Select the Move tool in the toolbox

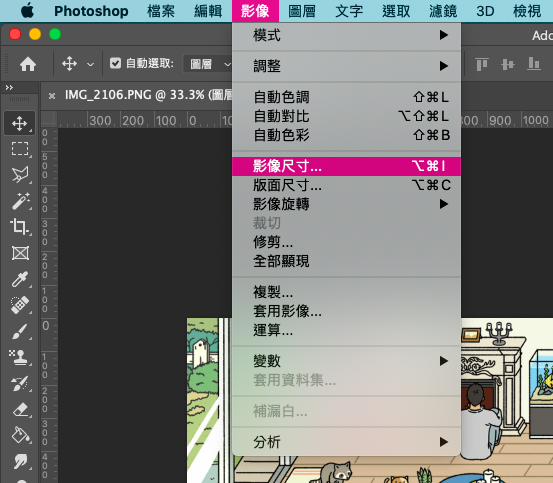pos(20,123)
